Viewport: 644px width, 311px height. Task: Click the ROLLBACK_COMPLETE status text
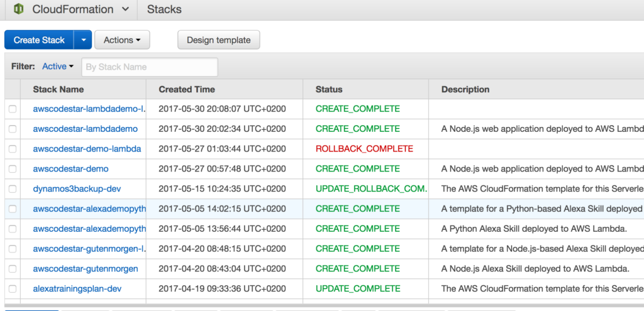point(364,148)
